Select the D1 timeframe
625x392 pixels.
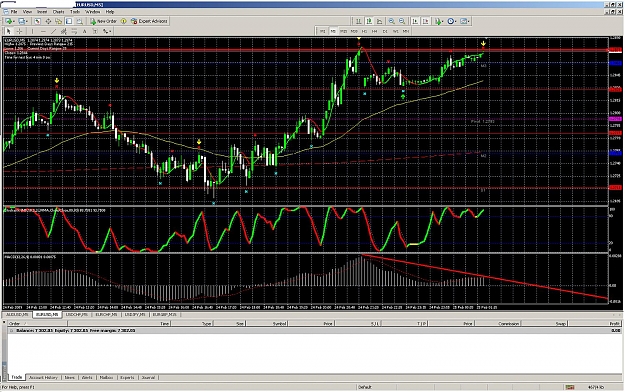[x=385, y=31]
